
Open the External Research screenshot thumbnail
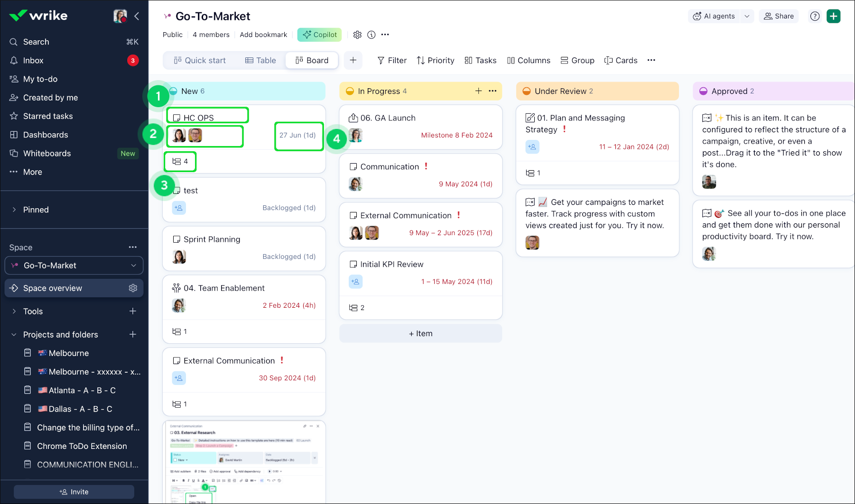[x=244, y=462]
